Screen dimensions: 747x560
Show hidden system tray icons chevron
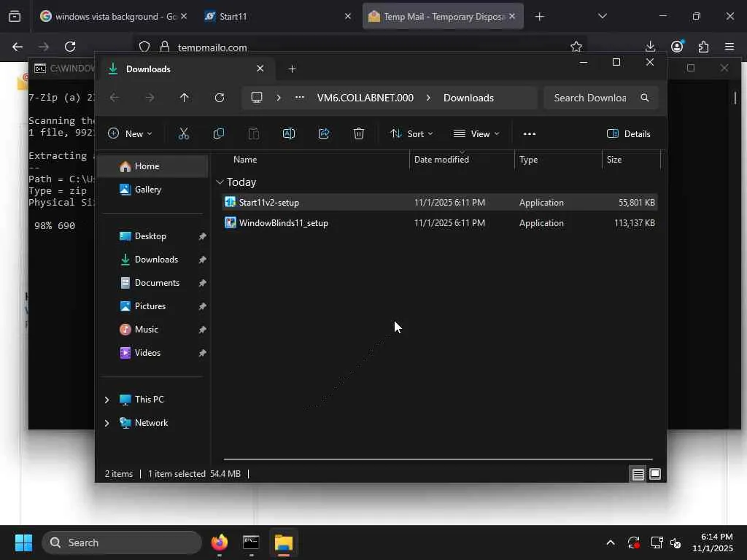(611, 542)
